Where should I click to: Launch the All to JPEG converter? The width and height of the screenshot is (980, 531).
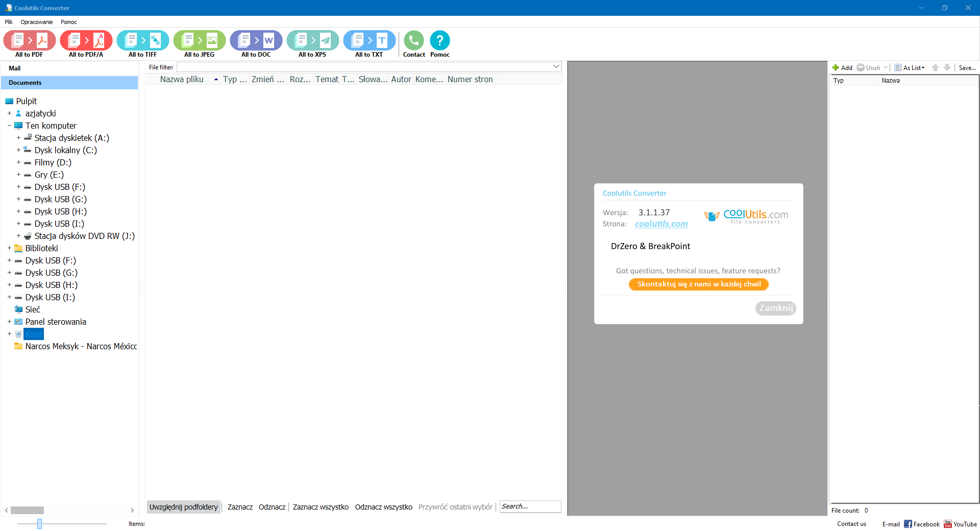(x=200, y=40)
